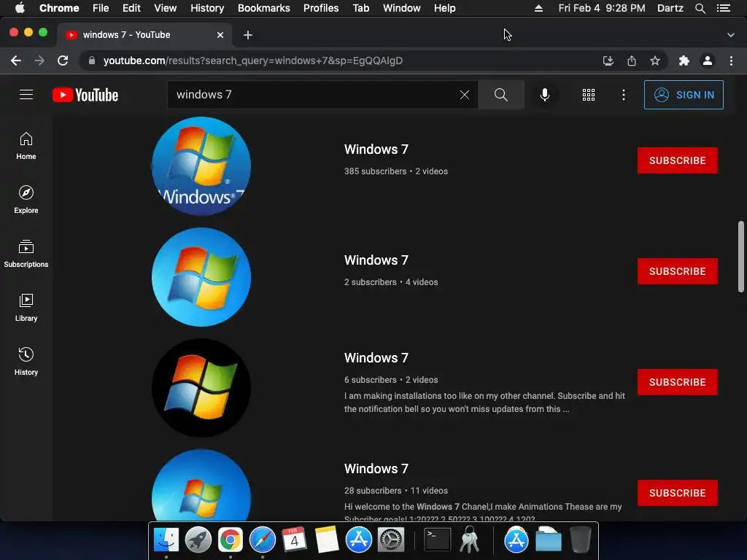Start voice search with microphone icon
Viewport: 747px width, 560px height.
(x=544, y=95)
